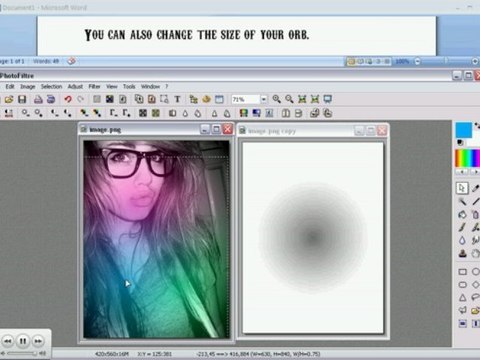Choose the triangle selection shape
This screenshot has height=360, width=480.
463,297
